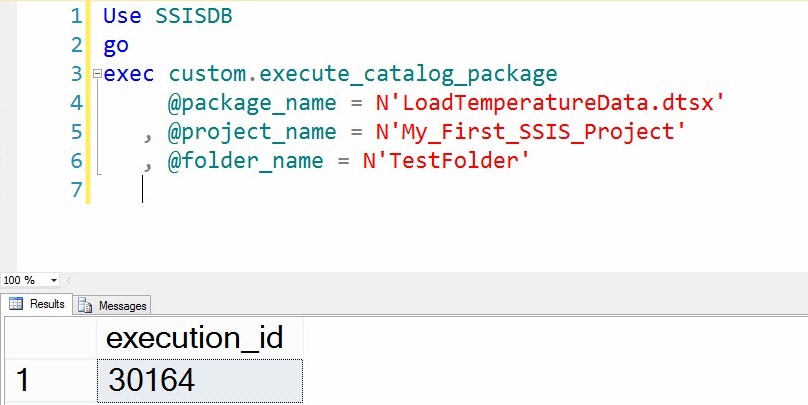Select all via grid top-left corner cell

click(x=48, y=338)
